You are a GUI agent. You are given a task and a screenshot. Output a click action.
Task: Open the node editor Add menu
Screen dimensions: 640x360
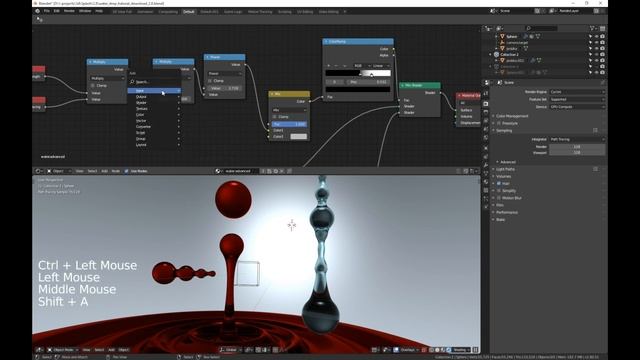(104, 171)
